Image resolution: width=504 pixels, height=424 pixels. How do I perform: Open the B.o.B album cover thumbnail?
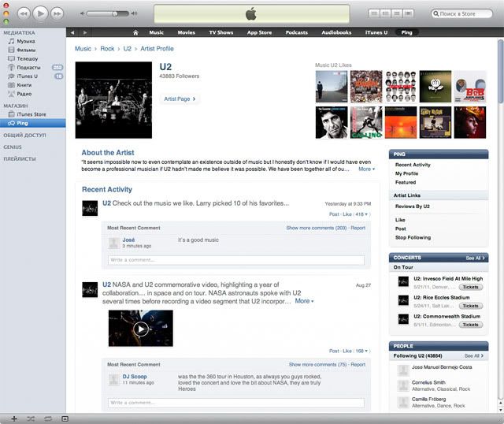click(470, 87)
